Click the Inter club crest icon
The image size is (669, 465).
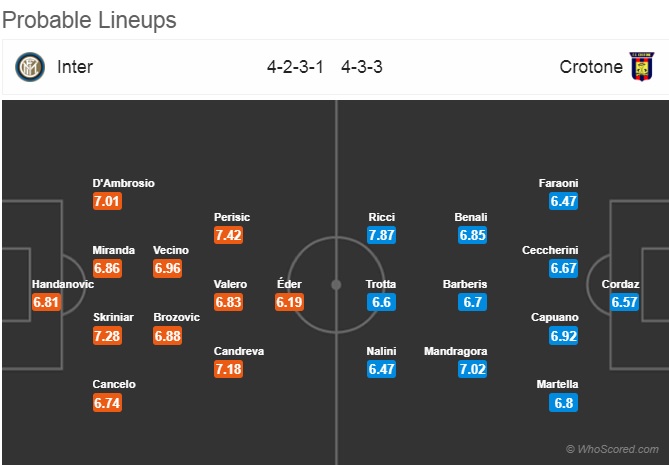[x=30, y=67]
